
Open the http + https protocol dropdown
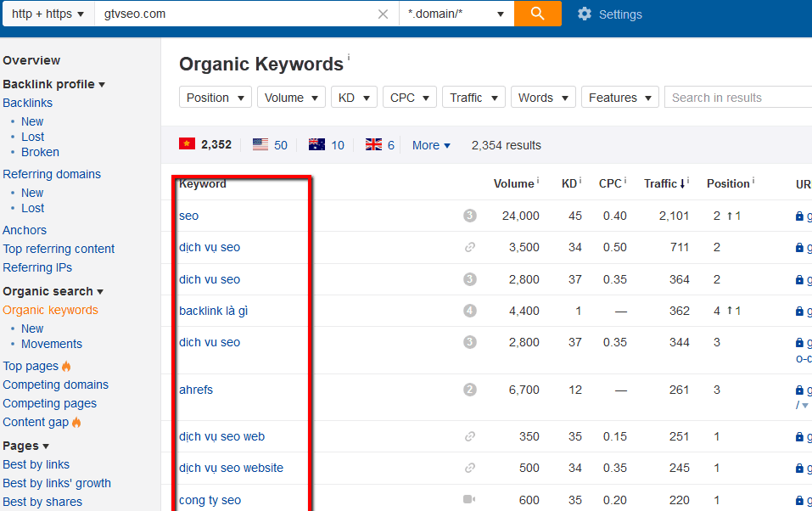click(48, 14)
